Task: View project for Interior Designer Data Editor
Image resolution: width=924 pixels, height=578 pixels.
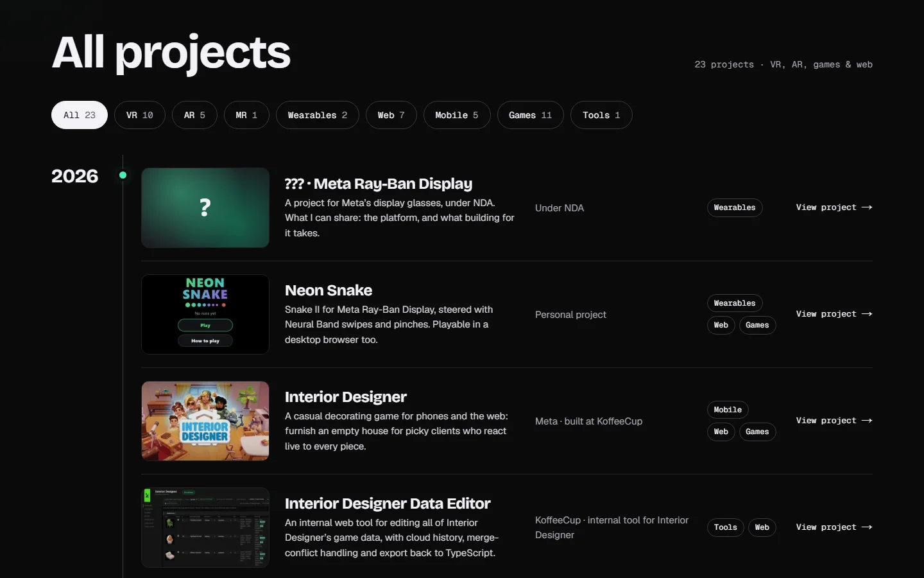Action: pos(834,527)
